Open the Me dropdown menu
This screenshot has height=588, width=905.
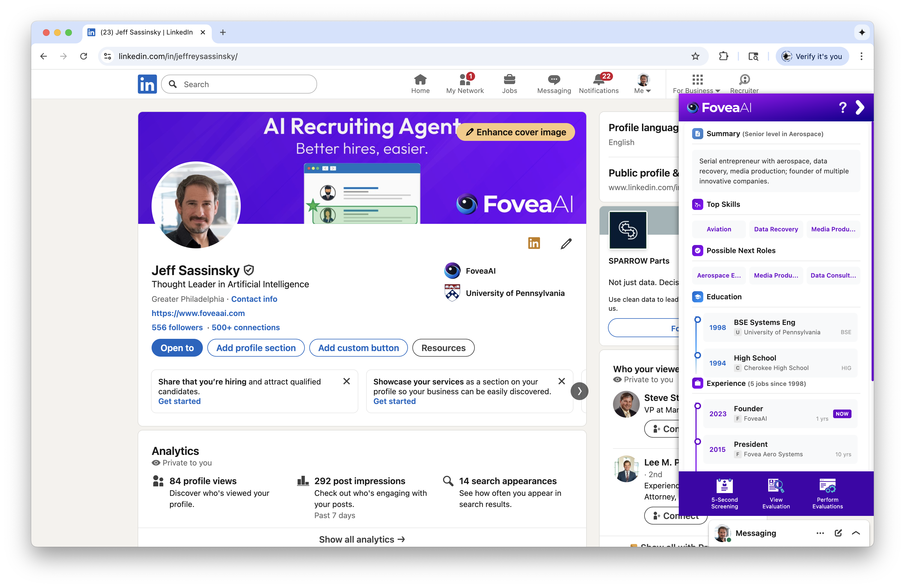[643, 84]
